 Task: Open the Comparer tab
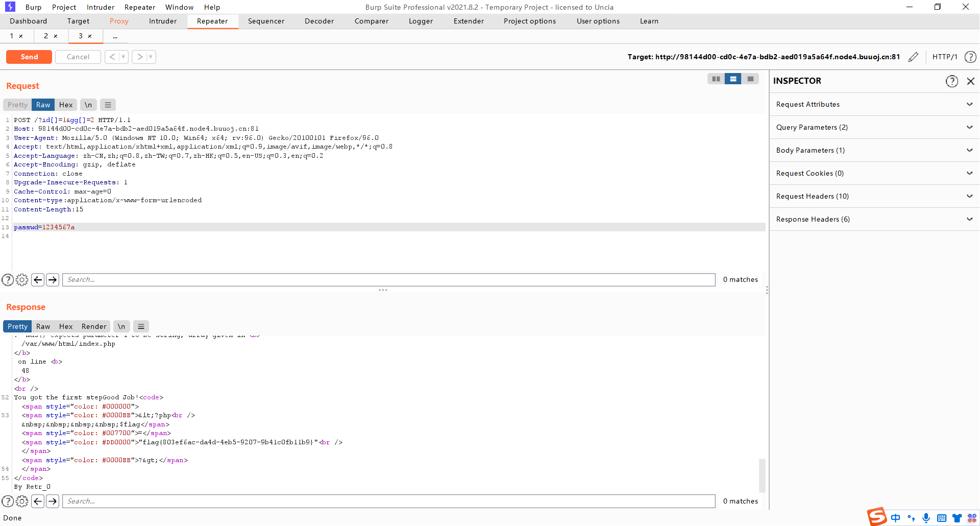pyautogui.click(x=372, y=21)
